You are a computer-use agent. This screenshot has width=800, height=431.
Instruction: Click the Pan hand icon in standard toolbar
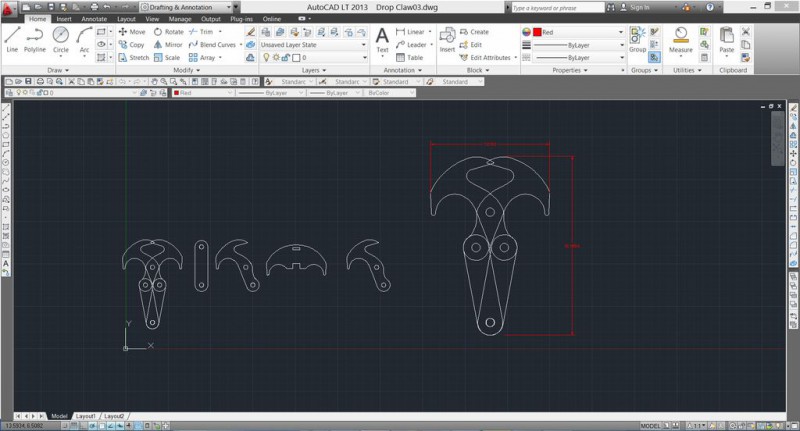154,82
